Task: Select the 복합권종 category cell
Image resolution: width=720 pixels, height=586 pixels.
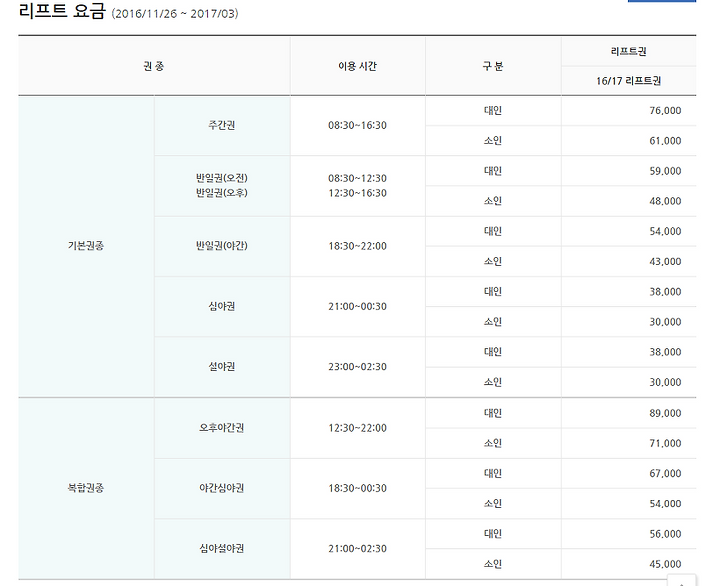Action: 86,488
